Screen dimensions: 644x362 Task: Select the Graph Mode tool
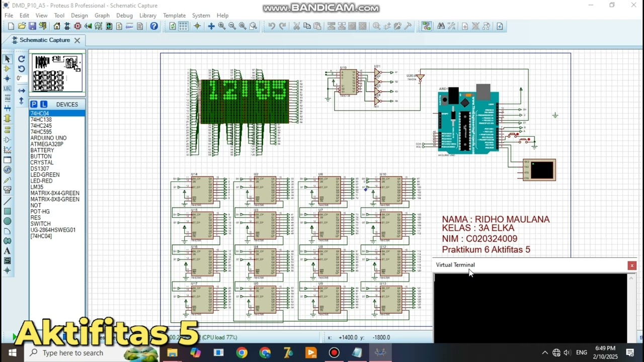click(x=7, y=150)
